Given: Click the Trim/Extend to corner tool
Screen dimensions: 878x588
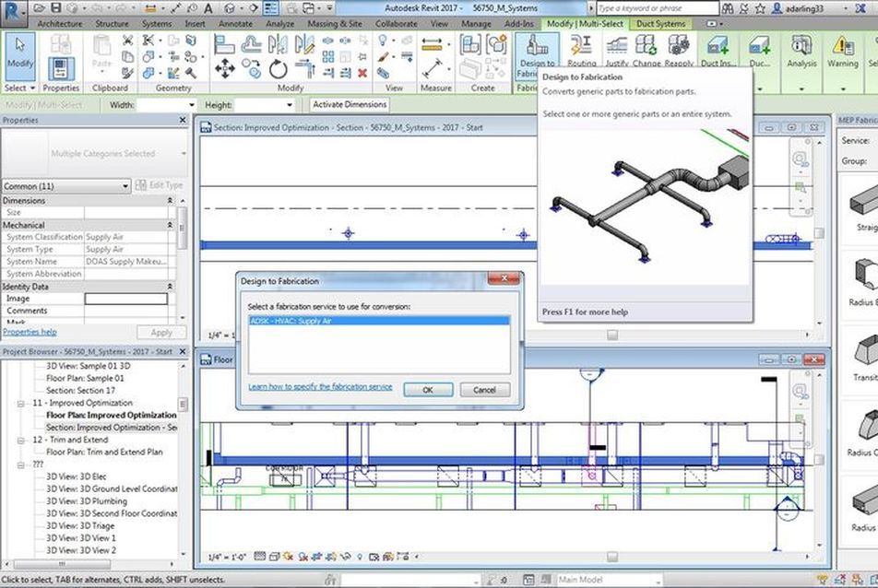Looking at the screenshot, I should point(304,69).
